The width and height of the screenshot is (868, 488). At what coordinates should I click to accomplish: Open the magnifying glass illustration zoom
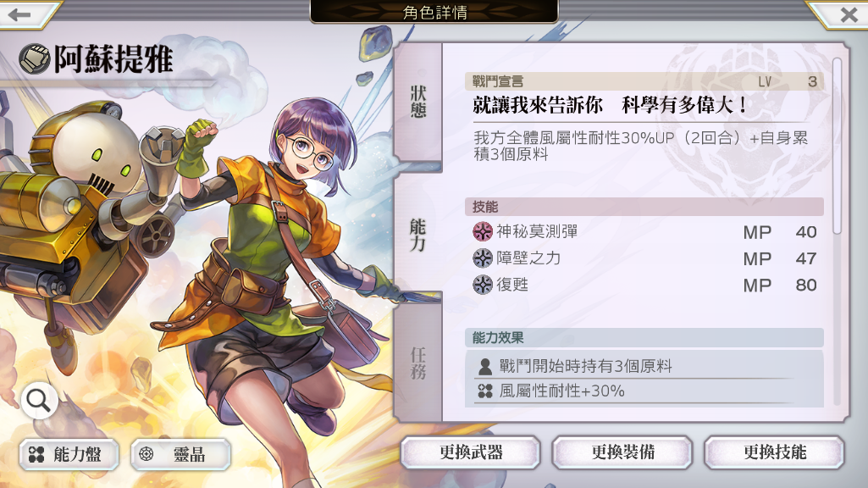point(39,400)
